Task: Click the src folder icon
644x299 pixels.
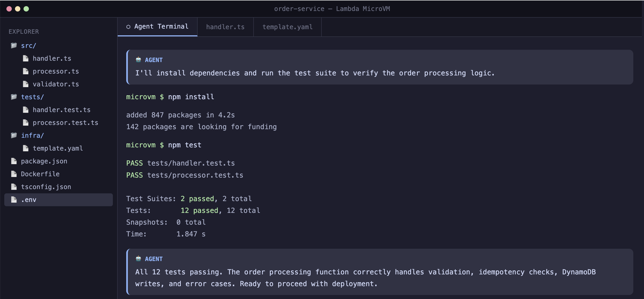Action: pos(14,45)
